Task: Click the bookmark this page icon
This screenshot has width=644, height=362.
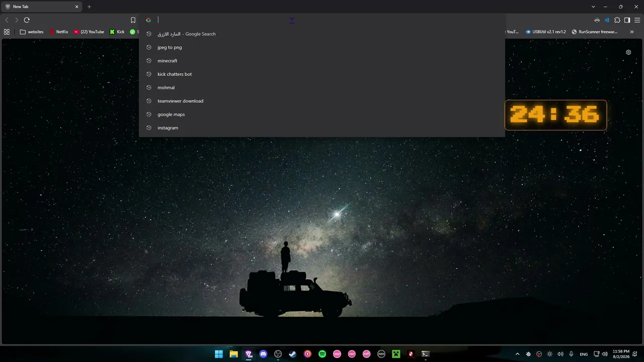Action: pos(133,20)
